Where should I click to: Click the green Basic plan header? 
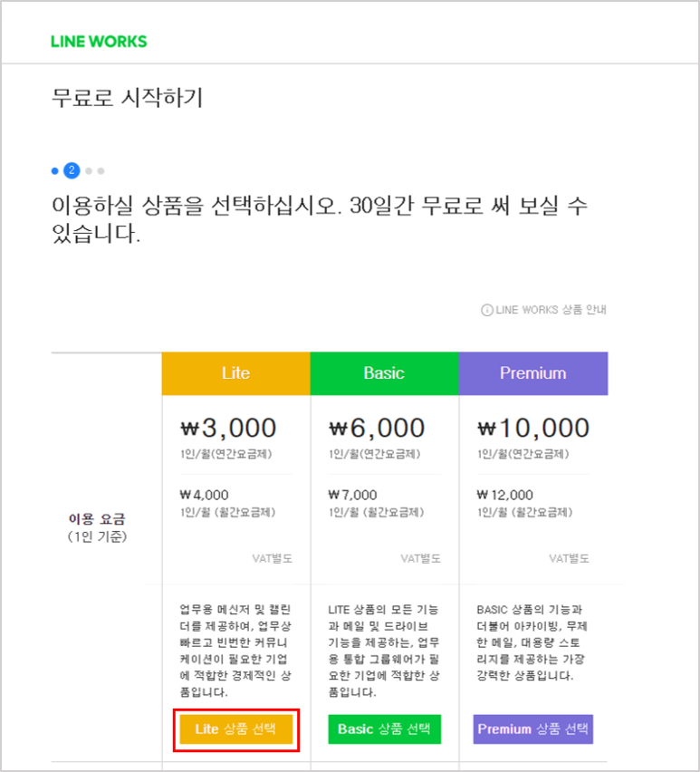(x=385, y=373)
